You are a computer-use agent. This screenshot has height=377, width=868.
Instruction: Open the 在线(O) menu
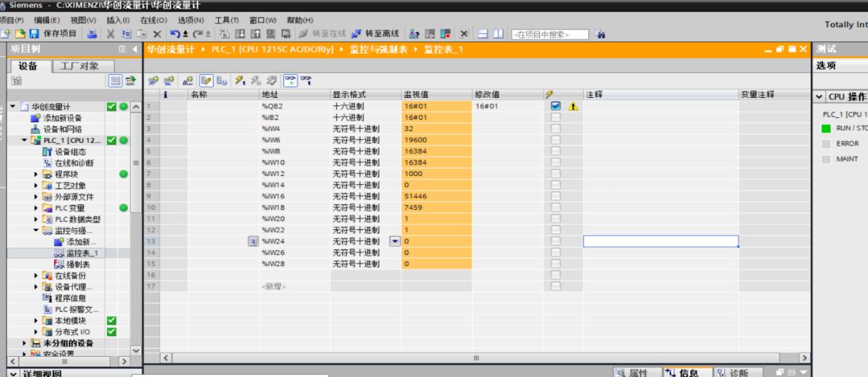[153, 19]
